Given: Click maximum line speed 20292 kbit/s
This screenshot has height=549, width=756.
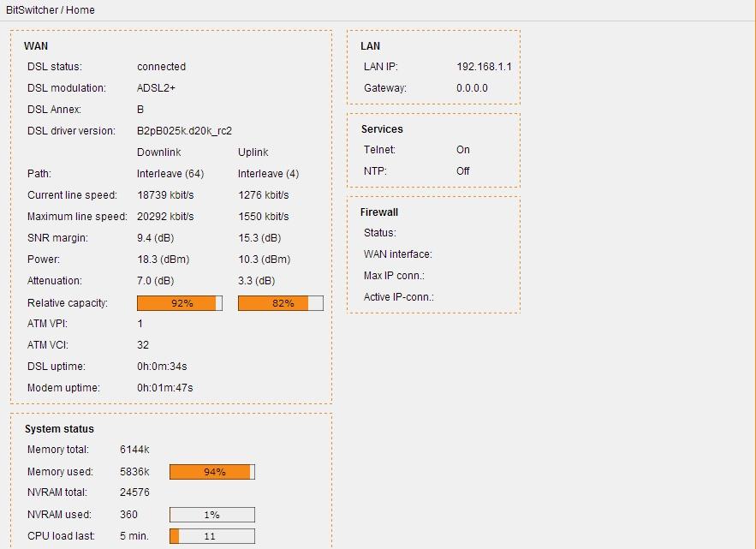Looking at the screenshot, I should click(x=165, y=216).
